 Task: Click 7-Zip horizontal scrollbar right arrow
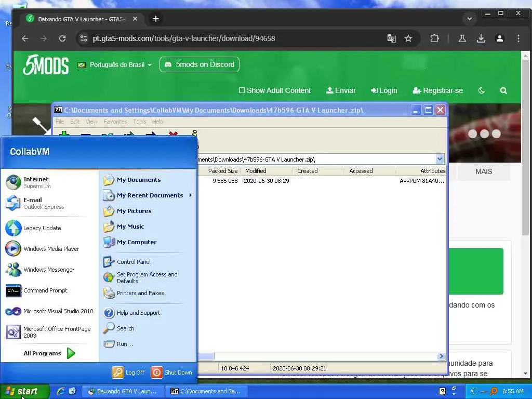coord(441,356)
